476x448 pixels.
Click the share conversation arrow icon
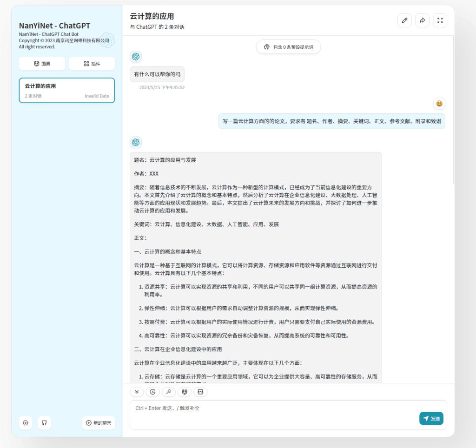(x=422, y=20)
